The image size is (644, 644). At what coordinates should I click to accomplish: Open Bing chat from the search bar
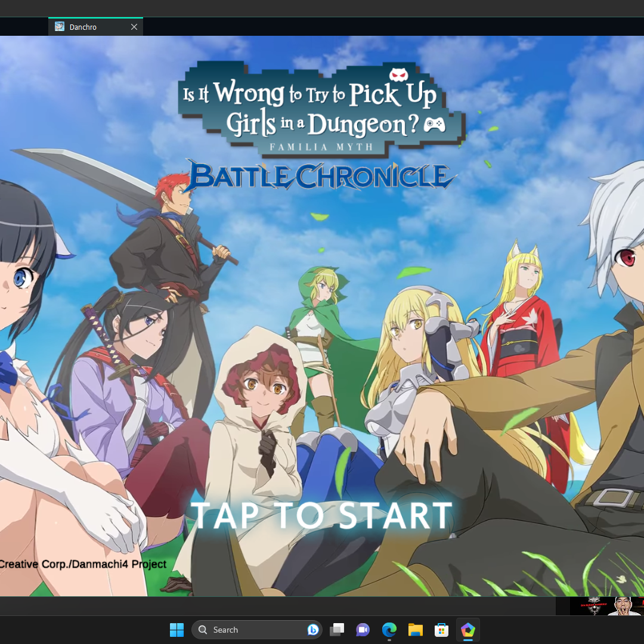tap(313, 630)
